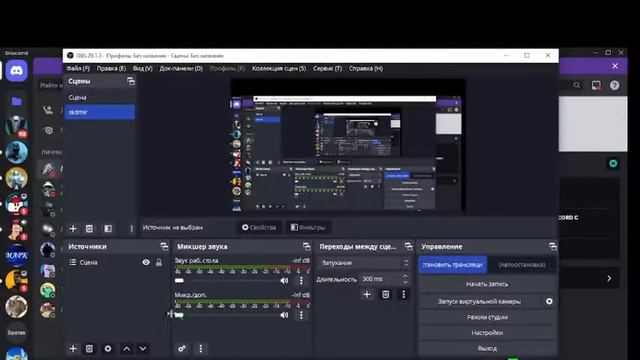Click the Автоостановка button
The image size is (640, 360).
click(x=522, y=265)
